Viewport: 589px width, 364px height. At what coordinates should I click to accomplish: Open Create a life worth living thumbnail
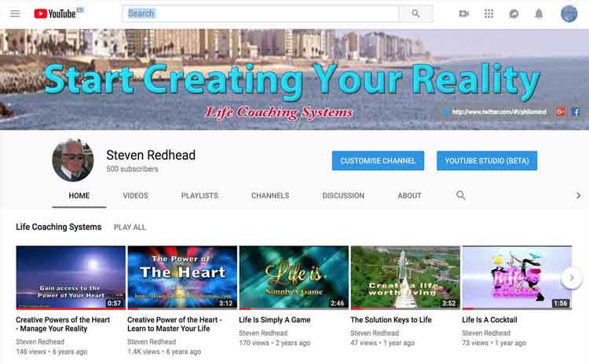(x=405, y=278)
